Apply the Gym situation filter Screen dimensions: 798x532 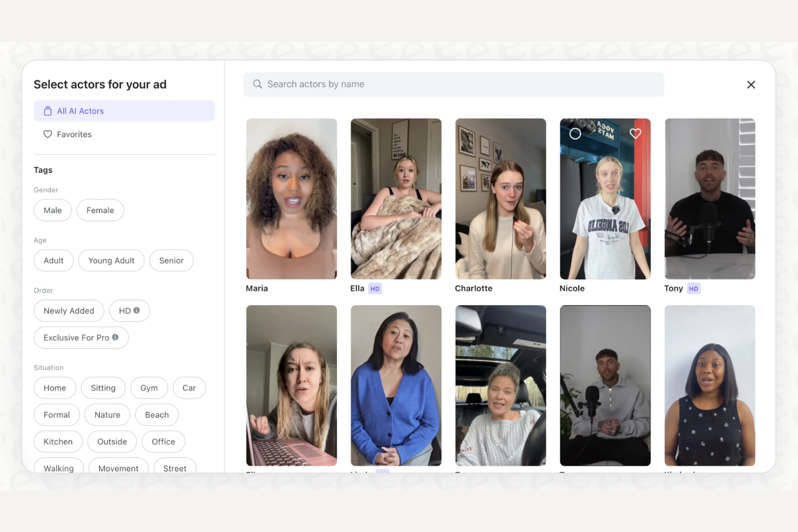pos(149,388)
